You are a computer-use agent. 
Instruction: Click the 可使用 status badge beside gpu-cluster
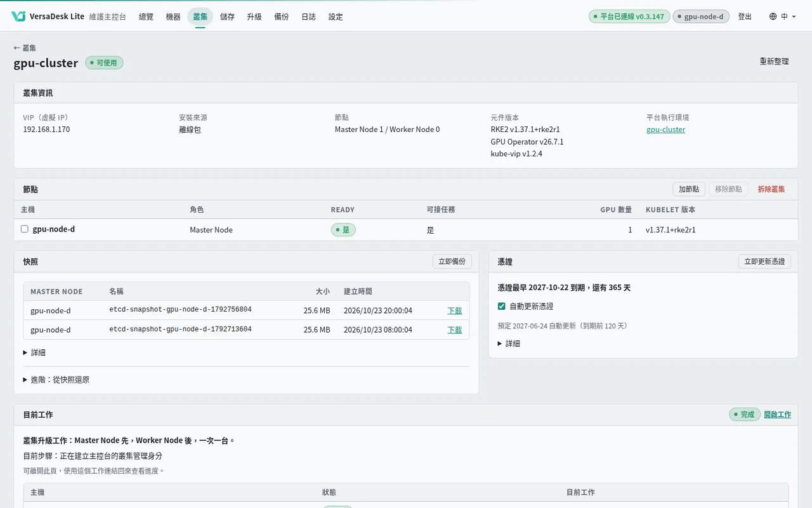(105, 63)
